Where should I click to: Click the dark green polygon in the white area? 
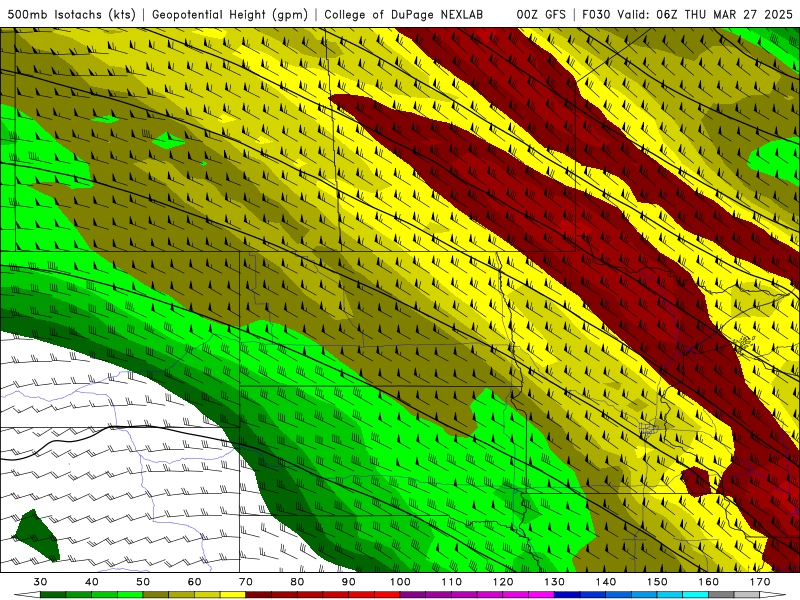coord(35,536)
